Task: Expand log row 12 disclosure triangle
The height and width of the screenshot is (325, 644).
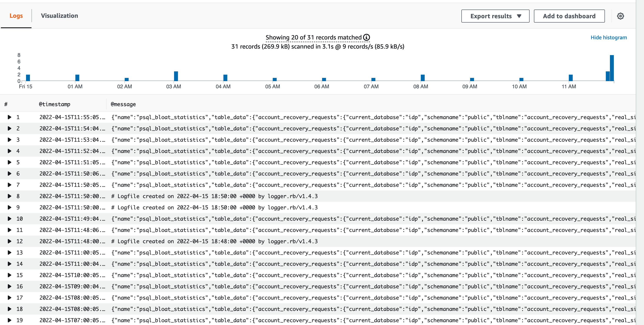Action: [10, 241]
